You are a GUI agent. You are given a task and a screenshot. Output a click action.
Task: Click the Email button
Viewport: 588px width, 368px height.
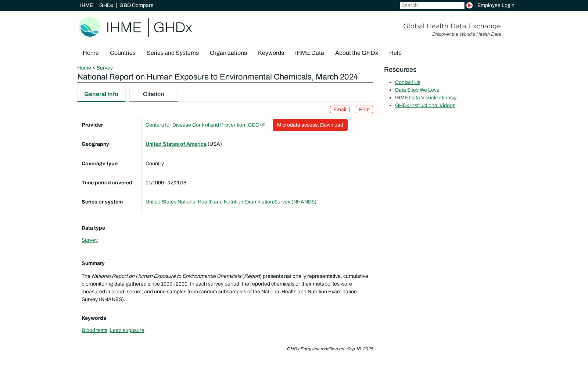click(x=340, y=109)
